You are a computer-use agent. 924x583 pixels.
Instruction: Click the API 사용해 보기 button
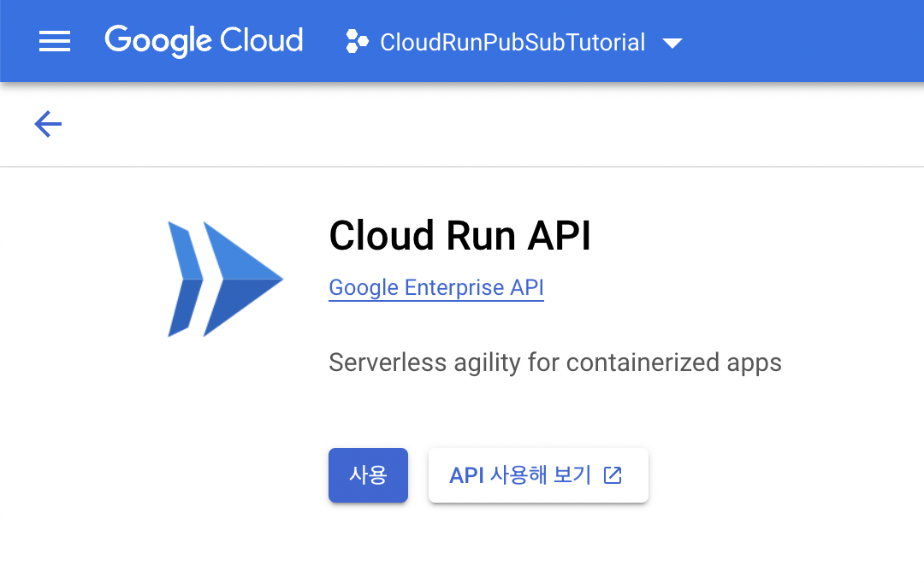tap(539, 475)
